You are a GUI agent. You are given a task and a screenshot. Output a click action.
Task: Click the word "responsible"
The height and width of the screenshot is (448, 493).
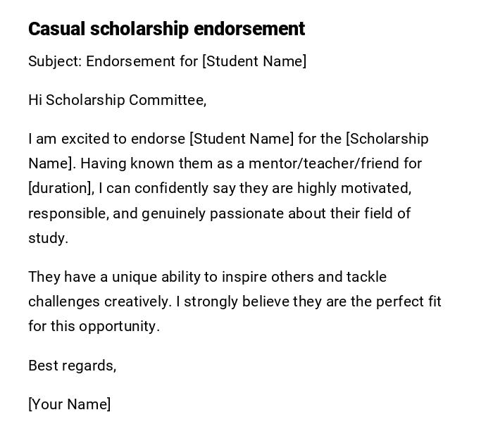pyautogui.click(x=68, y=213)
